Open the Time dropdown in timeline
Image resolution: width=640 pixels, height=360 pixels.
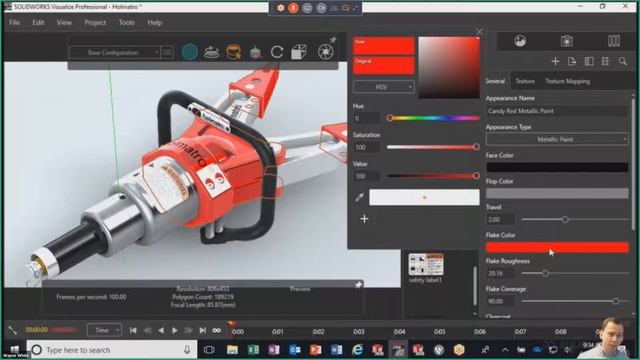[104, 330]
